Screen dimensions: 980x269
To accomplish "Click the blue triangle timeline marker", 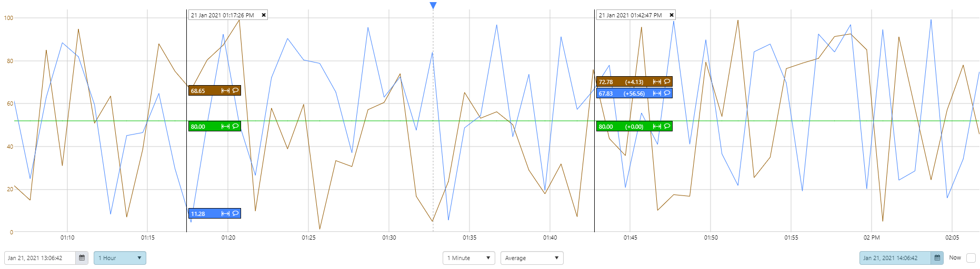I will (x=433, y=6).
